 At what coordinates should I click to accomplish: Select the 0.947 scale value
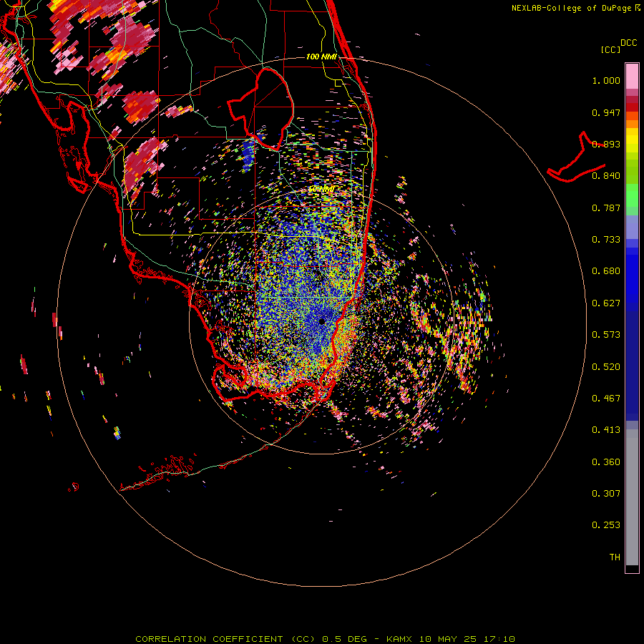tap(606, 112)
